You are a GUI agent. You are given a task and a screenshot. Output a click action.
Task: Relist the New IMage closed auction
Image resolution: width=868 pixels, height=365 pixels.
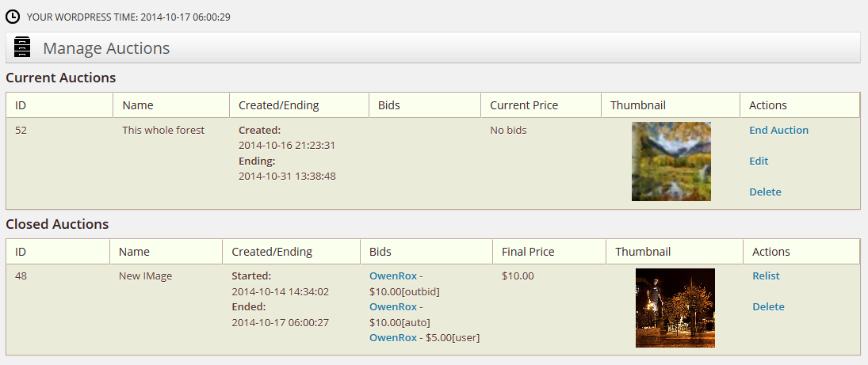coord(766,276)
